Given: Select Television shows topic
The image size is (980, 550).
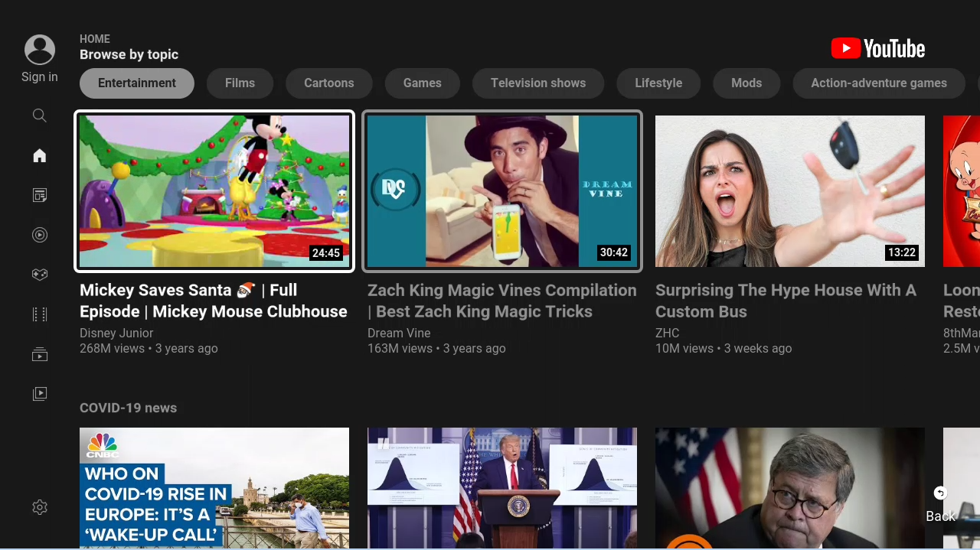Looking at the screenshot, I should tap(538, 83).
